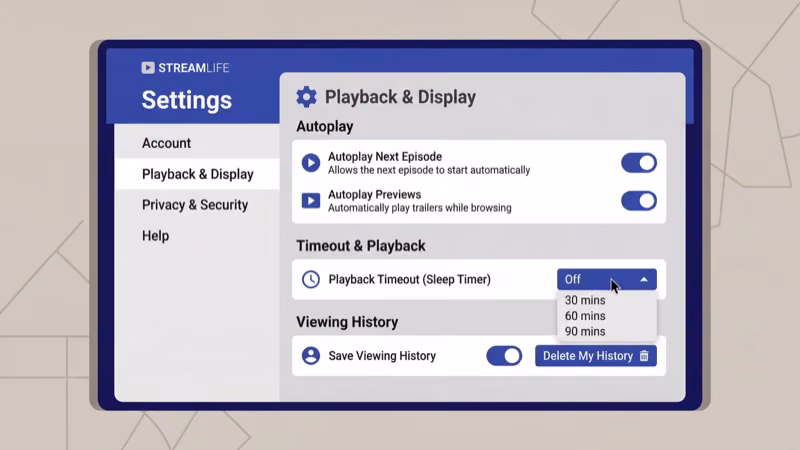The width and height of the screenshot is (800, 450).
Task: Click the Playback & Display page title
Action: 401,97
